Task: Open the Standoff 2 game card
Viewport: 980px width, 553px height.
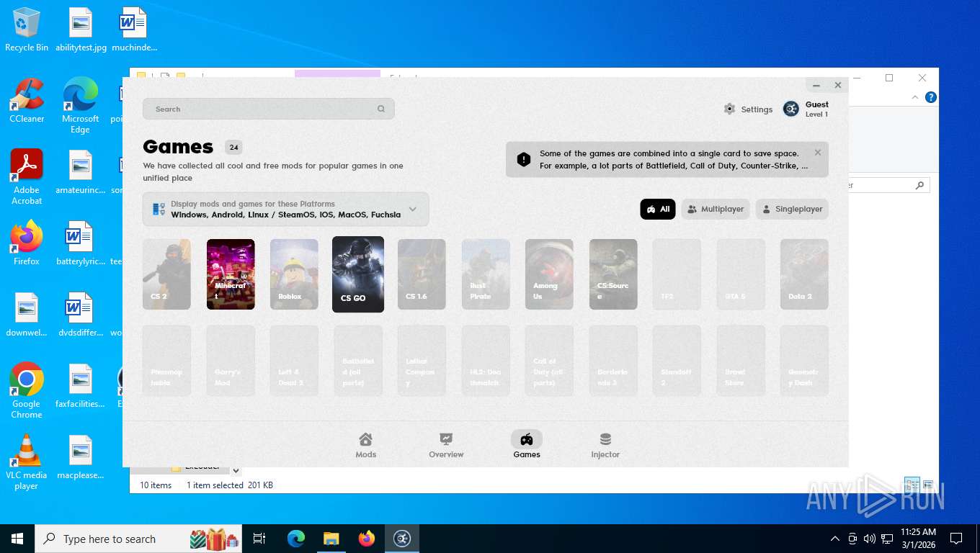Action: pos(677,361)
